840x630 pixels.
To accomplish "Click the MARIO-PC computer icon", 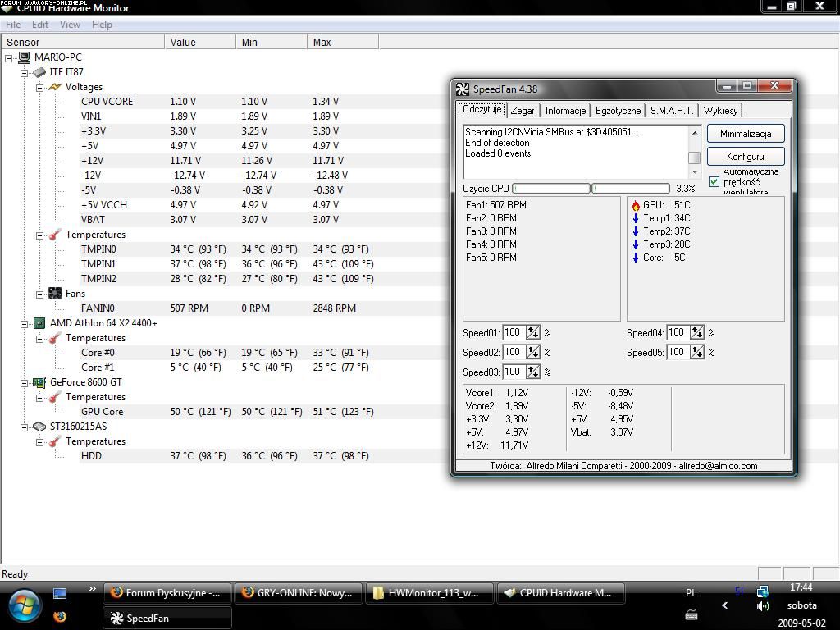I will (x=24, y=57).
